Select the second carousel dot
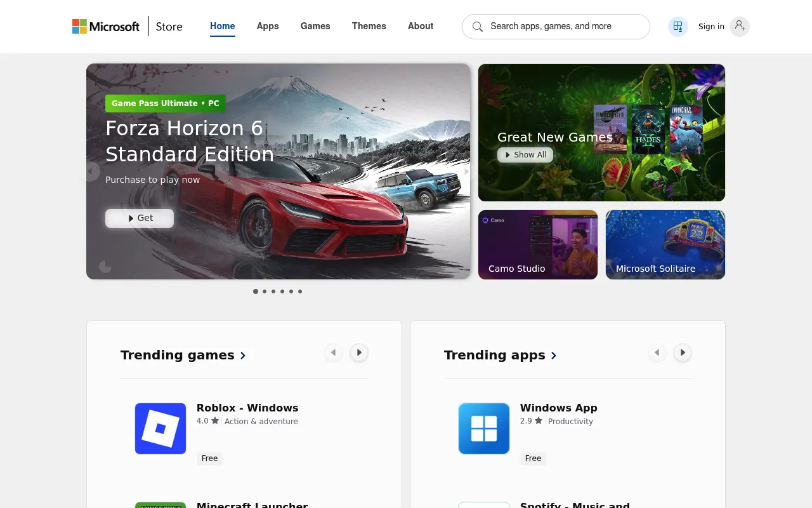This screenshot has width=812, height=508. tap(265, 291)
